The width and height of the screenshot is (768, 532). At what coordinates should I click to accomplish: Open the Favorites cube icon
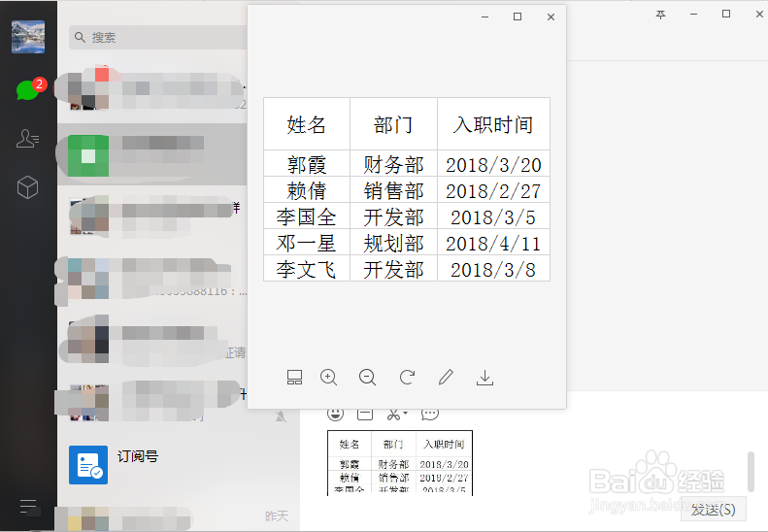click(x=27, y=187)
